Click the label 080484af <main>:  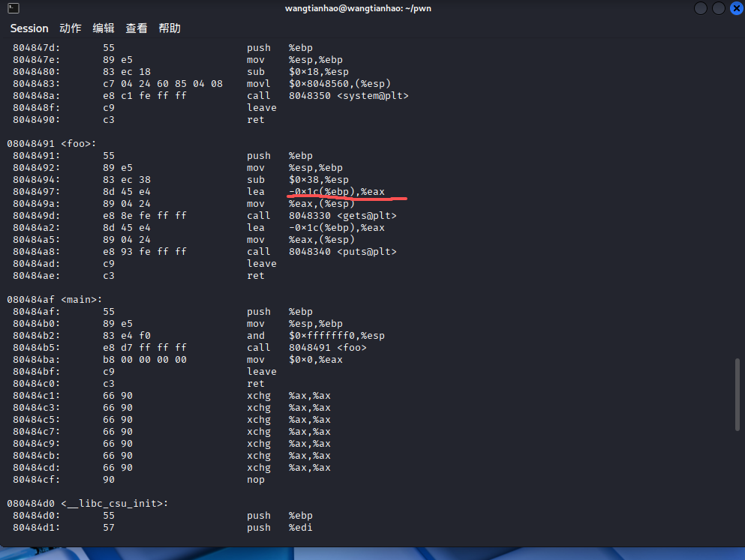[54, 299]
